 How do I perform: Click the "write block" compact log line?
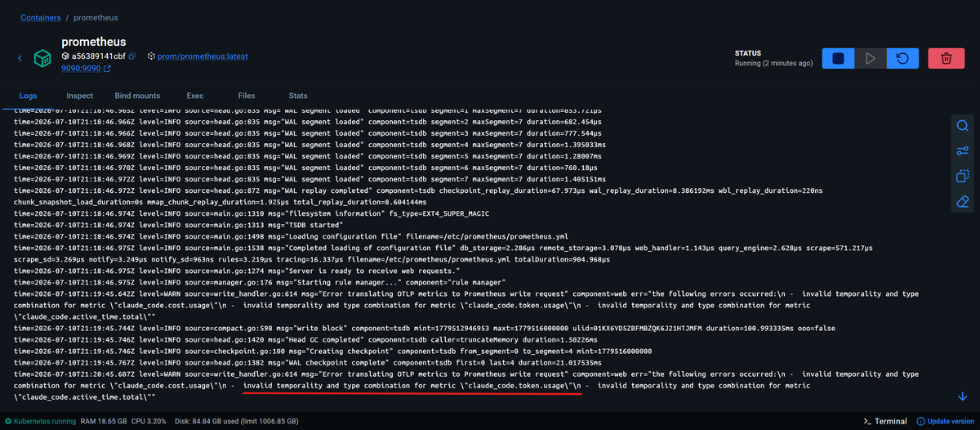click(x=425, y=327)
